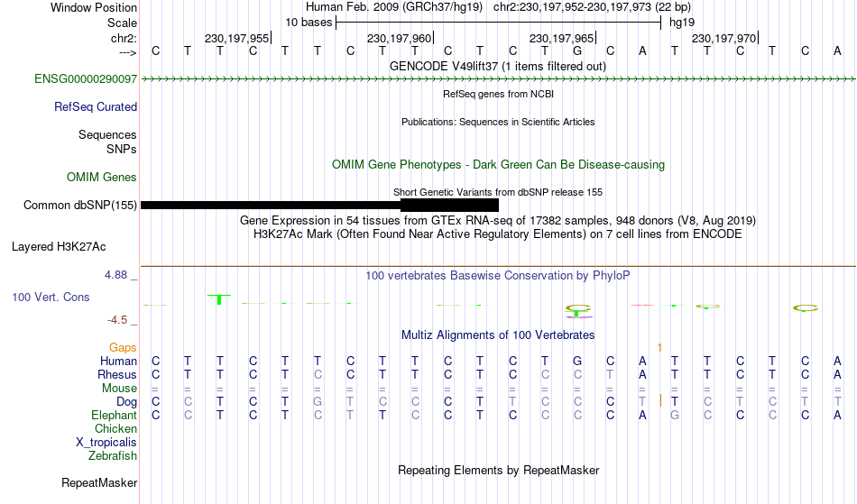Viewport: 857px width, 504px height.
Task: Click the orange insertion bar in the Dog row
Action: (x=660, y=401)
